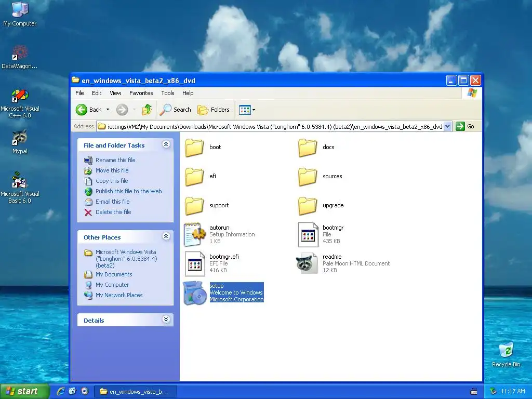The width and height of the screenshot is (532, 399).
Task: Select the readme raccoon document icon
Action: (x=307, y=263)
